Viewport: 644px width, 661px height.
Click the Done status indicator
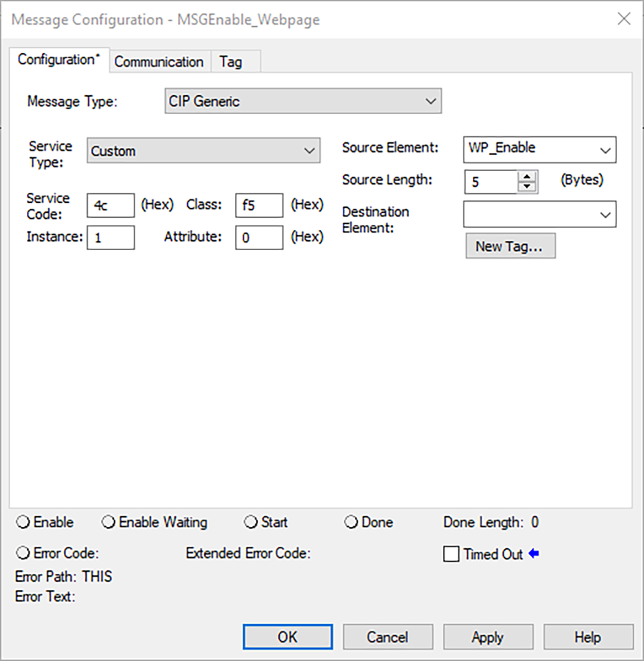click(x=351, y=522)
